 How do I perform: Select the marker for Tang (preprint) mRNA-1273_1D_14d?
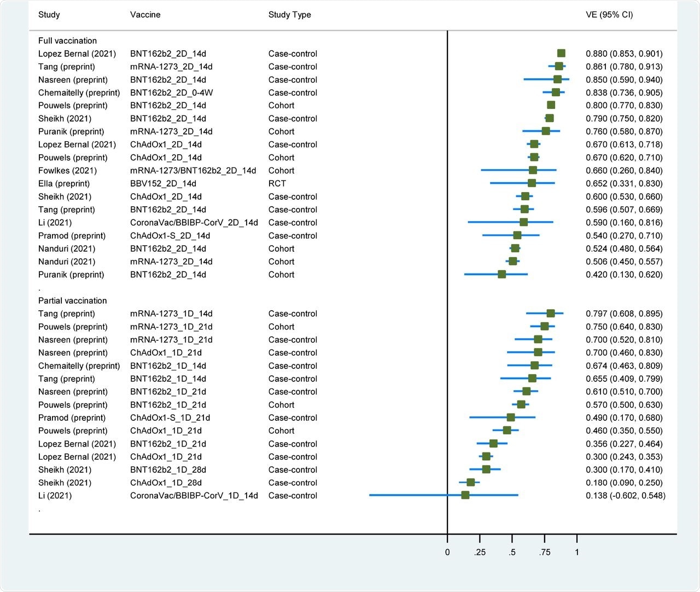(x=550, y=314)
